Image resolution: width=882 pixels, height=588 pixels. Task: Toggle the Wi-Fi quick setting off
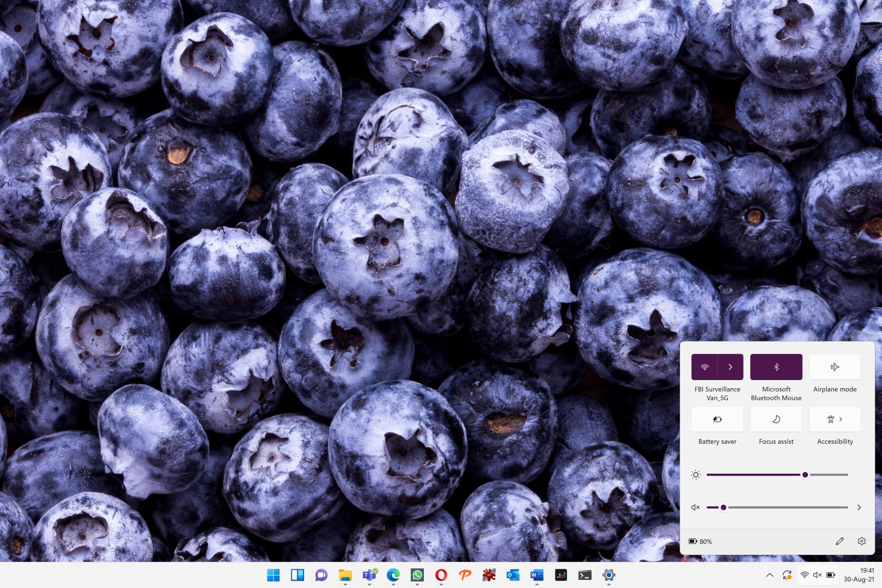pos(704,367)
